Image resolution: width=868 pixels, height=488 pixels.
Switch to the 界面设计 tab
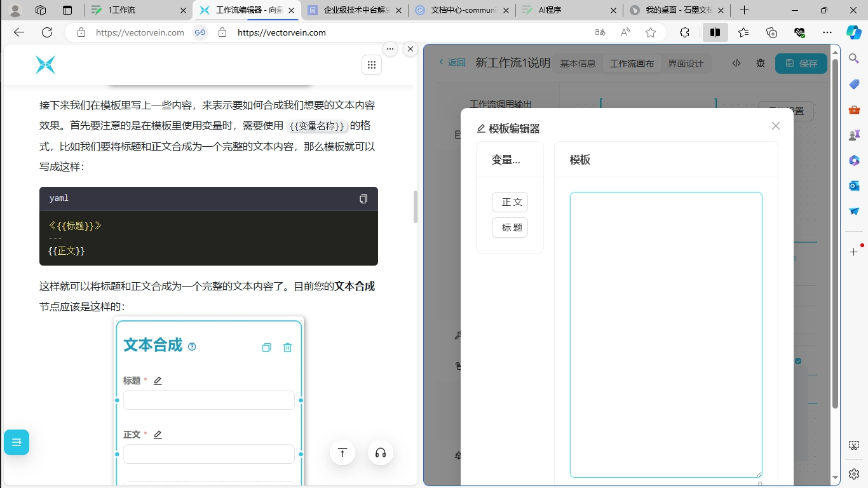coord(686,64)
